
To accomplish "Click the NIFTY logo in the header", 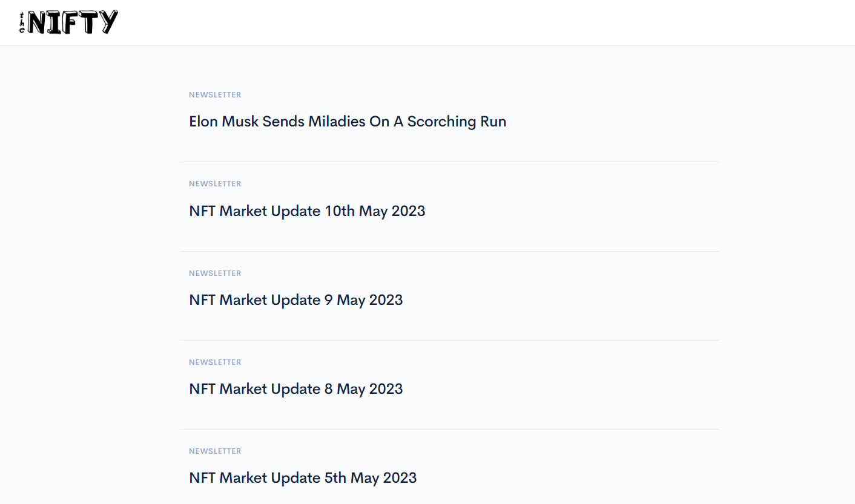I will 68,22.
